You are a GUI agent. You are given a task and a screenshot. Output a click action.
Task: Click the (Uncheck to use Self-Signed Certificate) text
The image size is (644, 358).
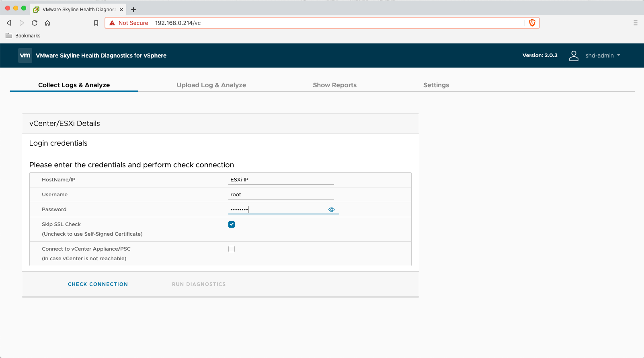click(x=92, y=234)
